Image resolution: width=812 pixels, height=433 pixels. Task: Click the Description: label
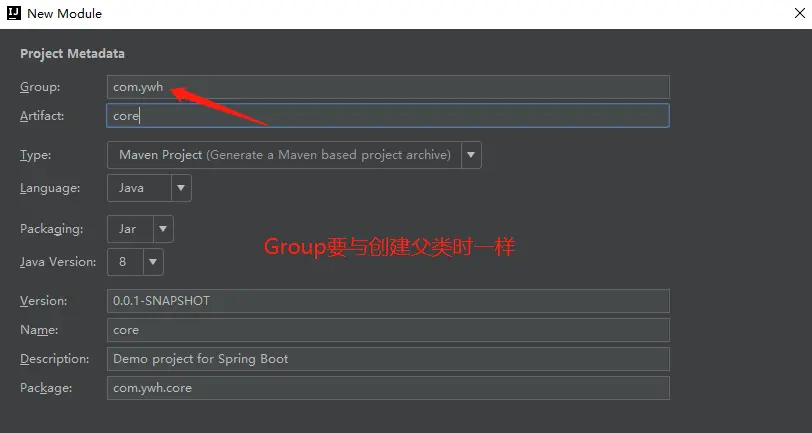click(x=54, y=359)
